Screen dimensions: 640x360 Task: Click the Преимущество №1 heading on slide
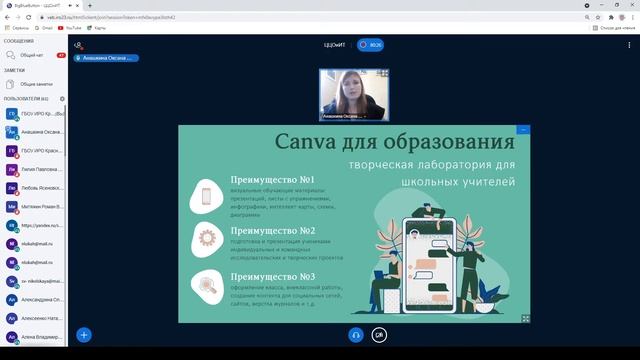pyautogui.click(x=272, y=180)
